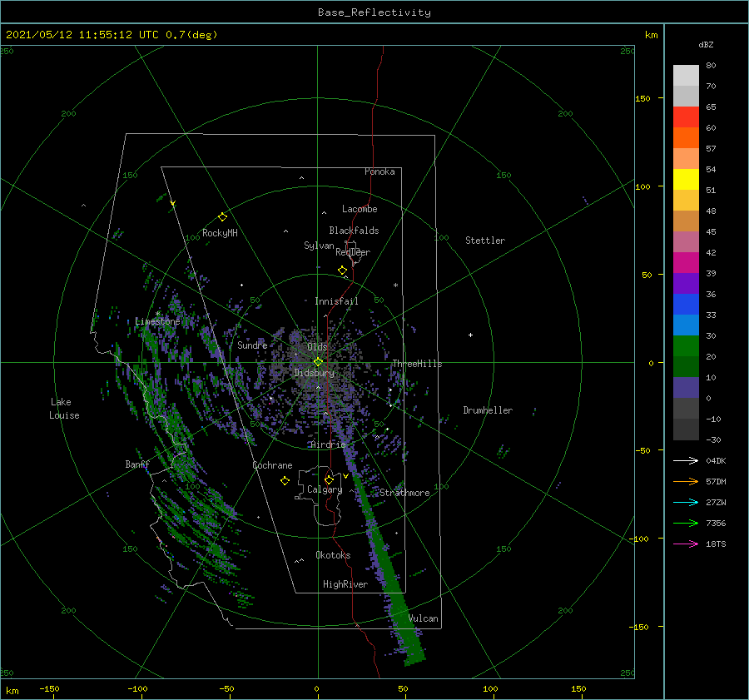Click the orange 57DM arrow in legend
Image resolution: width=749 pixels, height=700 pixels.
686,482
